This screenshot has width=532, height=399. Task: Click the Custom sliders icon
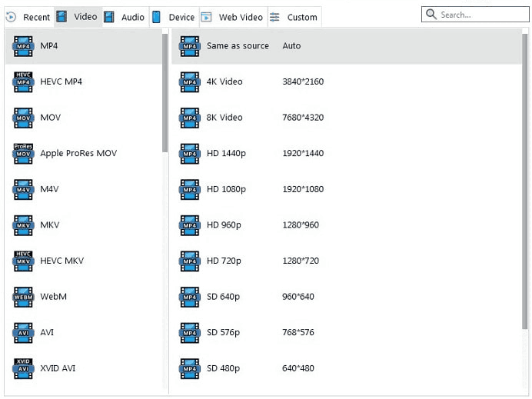point(274,17)
